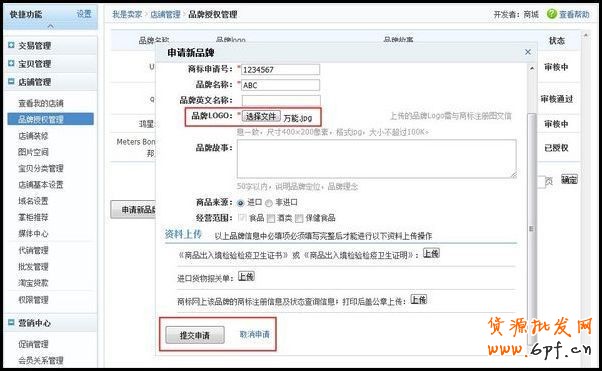Close the 申请新品牌 dialog
The height and width of the screenshot is (371, 602).
coord(528,52)
